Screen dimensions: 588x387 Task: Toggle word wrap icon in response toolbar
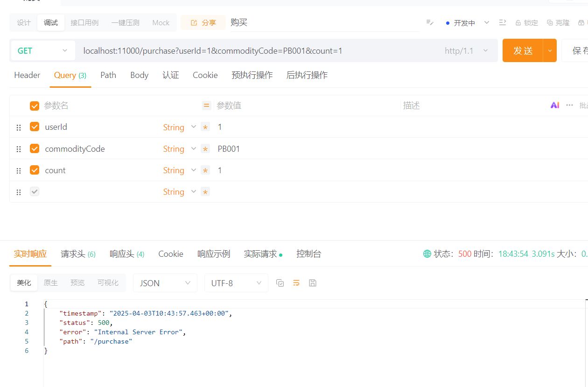pos(296,283)
